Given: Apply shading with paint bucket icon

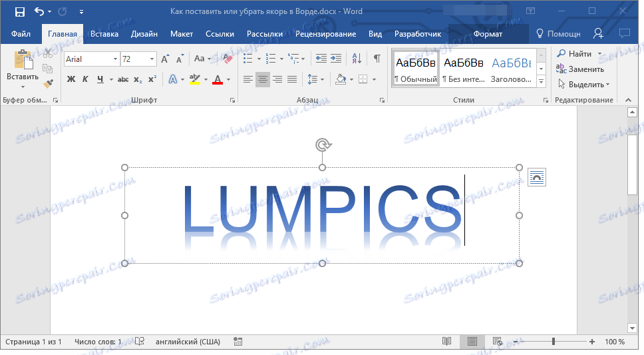Looking at the screenshot, I should (341, 79).
